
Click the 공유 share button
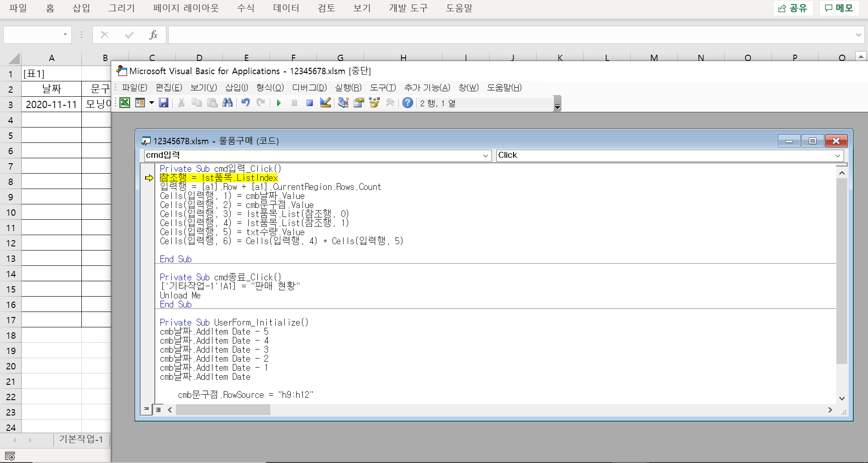(x=793, y=8)
